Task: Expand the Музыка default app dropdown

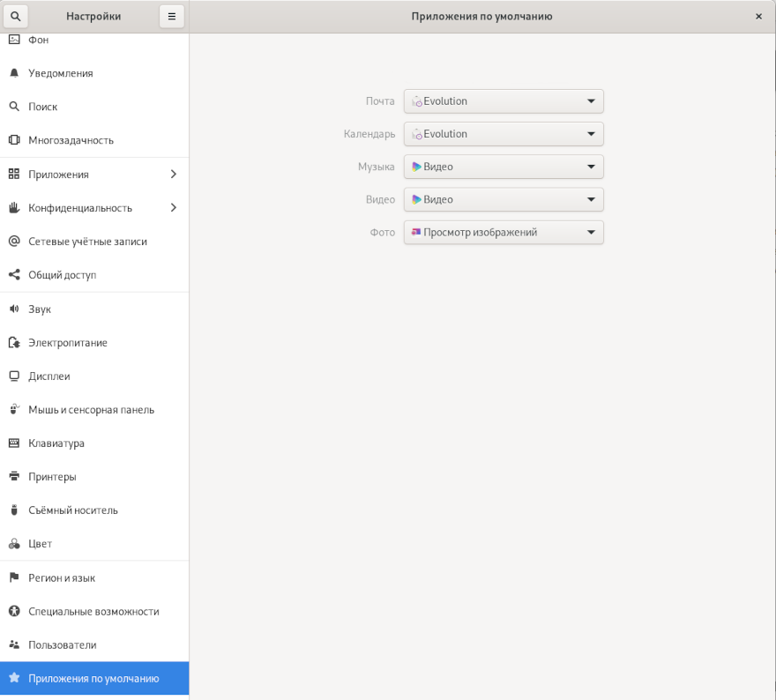Action: coord(504,167)
